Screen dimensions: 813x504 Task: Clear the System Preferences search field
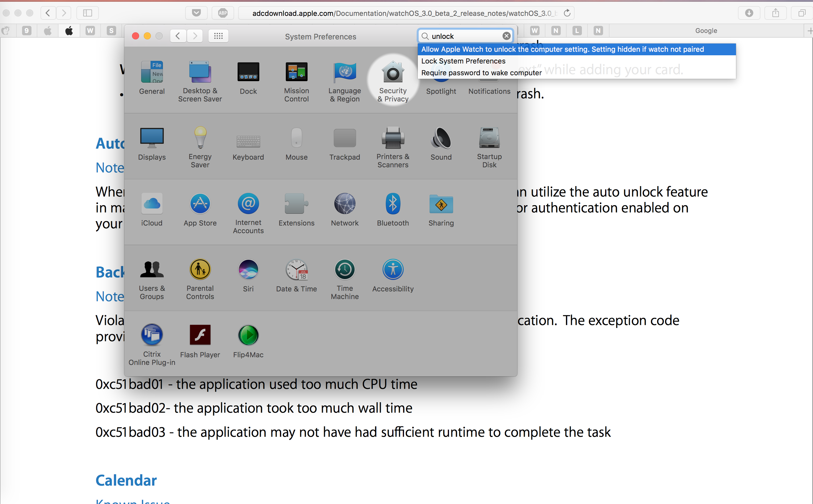pyautogui.click(x=506, y=36)
